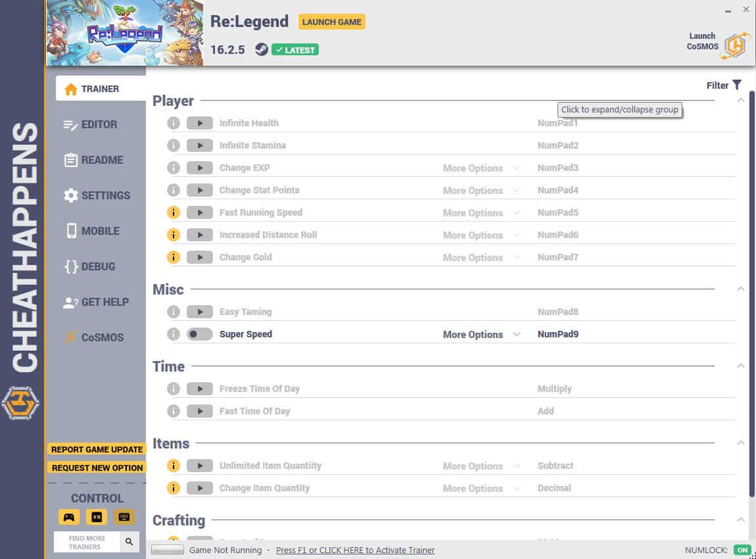Image resolution: width=756 pixels, height=559 pixels.
Task: Click yellow info icon for Change Item Quantity
Action: click(174, 488)
